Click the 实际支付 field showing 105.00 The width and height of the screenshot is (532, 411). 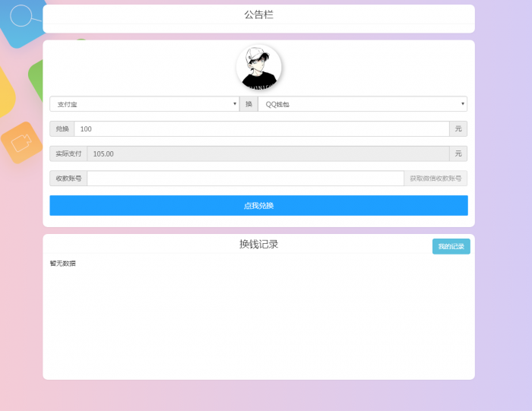pos(268,153)
